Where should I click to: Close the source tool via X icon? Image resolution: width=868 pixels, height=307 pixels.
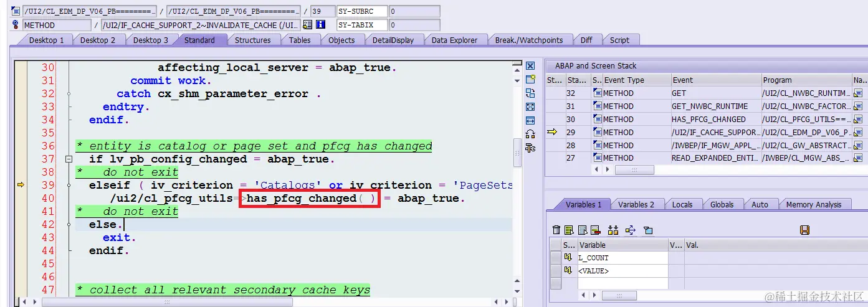coord(530,66)
